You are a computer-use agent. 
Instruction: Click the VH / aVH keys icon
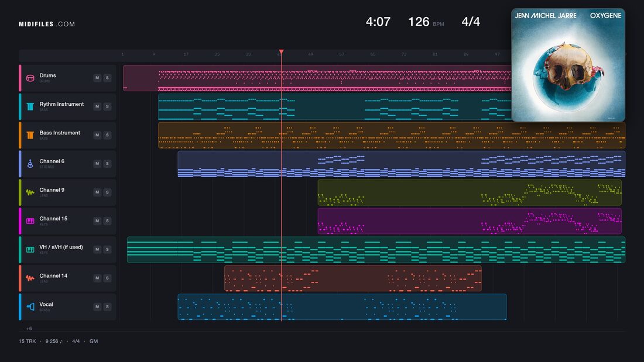(x=30, y=250)
